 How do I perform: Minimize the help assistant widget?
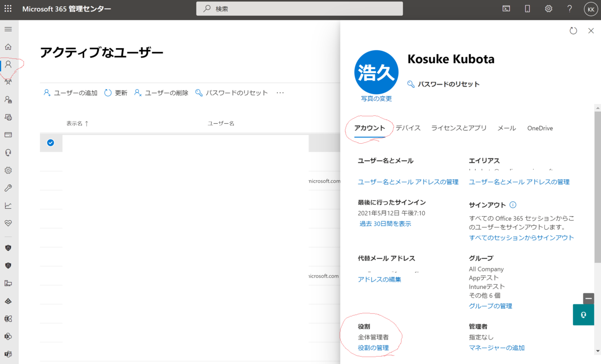(588, 298)
